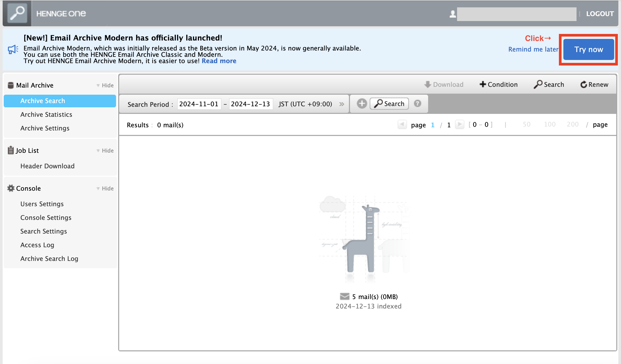
Task: Open Header Download
Action: click(48, 166)
